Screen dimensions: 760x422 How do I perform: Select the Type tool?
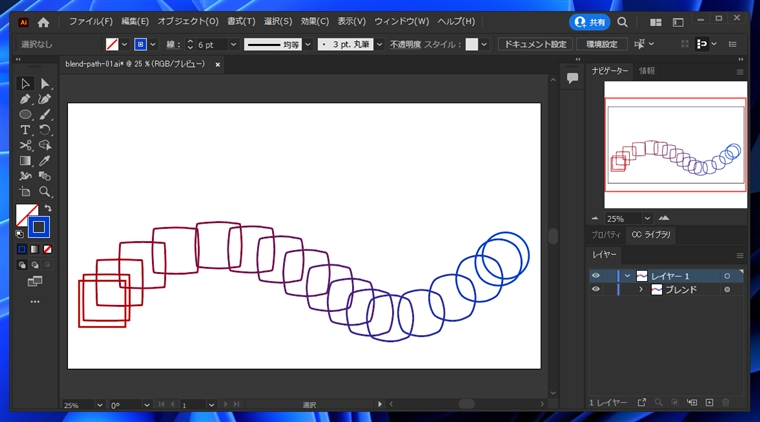pyautogui.click(x=25, y=130)
